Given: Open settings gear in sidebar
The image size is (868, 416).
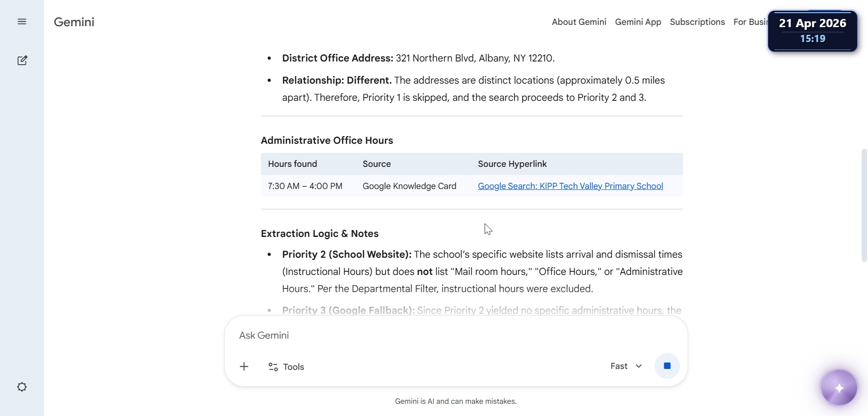Looking at the screenshot, I should coord(22,387).
